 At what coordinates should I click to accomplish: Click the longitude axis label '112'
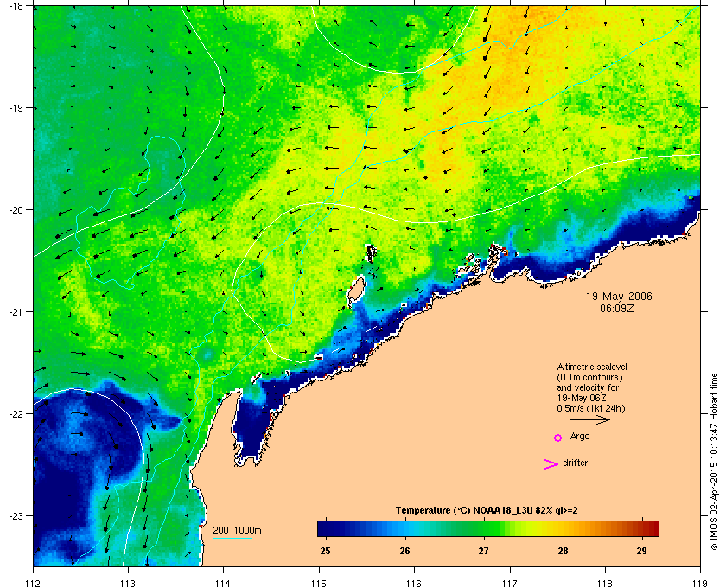34,583
